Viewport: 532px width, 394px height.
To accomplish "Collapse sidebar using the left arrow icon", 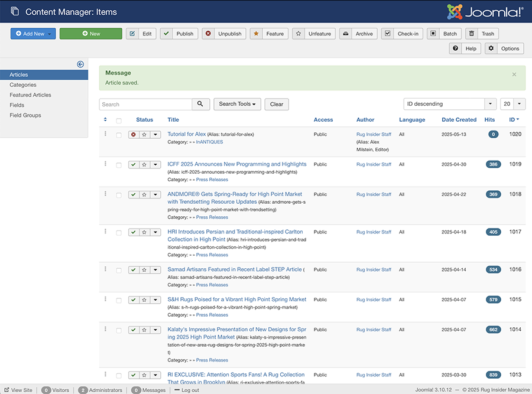I will (80, 64).
